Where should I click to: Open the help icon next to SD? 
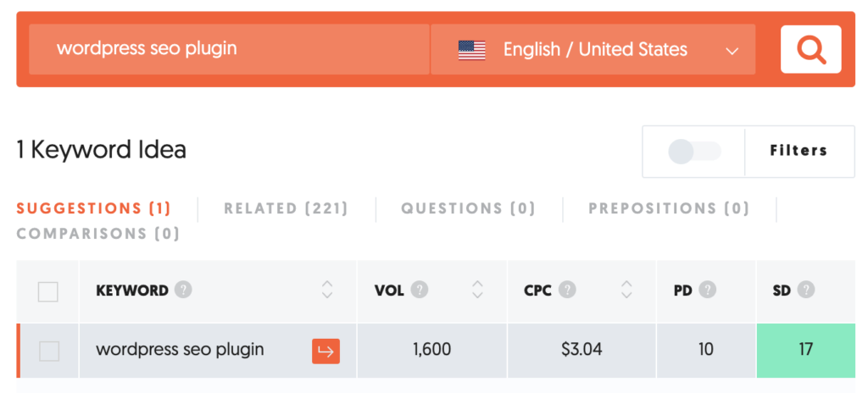click(807, 290)
